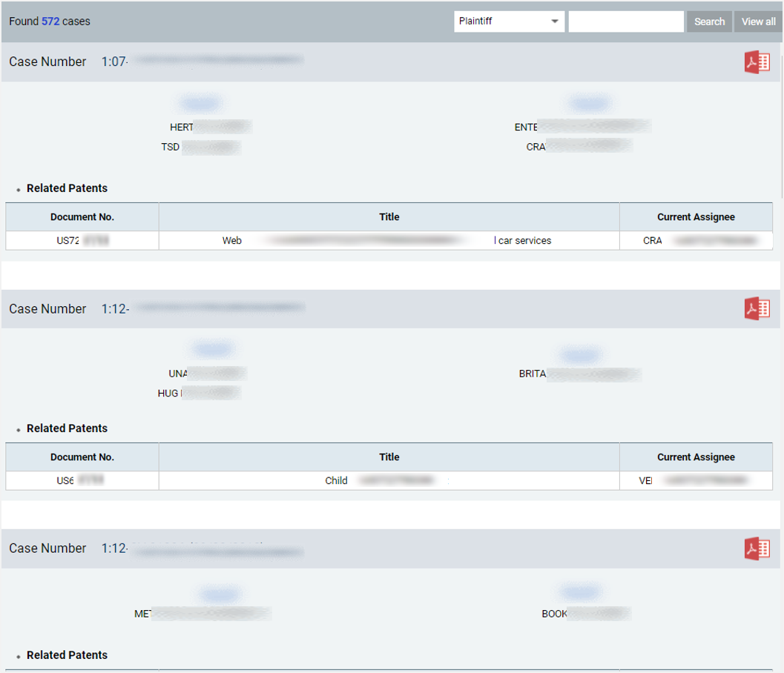Click the search text field beside Plaintiff

coord(625,21)
